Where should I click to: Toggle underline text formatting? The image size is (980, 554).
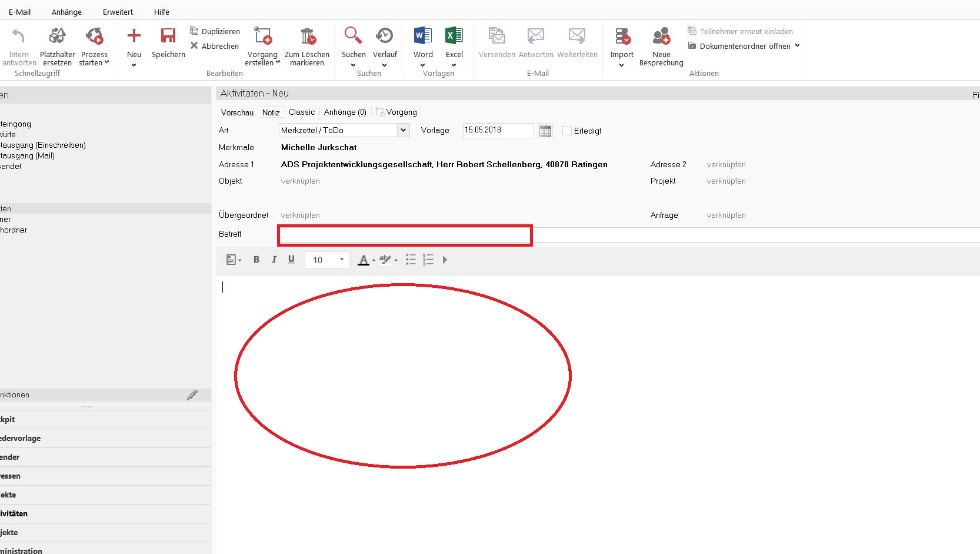point(291,260)
